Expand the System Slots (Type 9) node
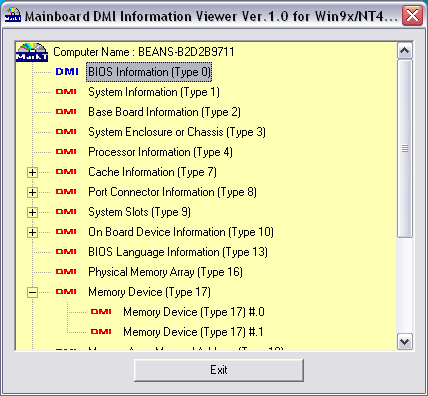The width and height of the screenshot is (428, 396). click(x=32, y=212)
